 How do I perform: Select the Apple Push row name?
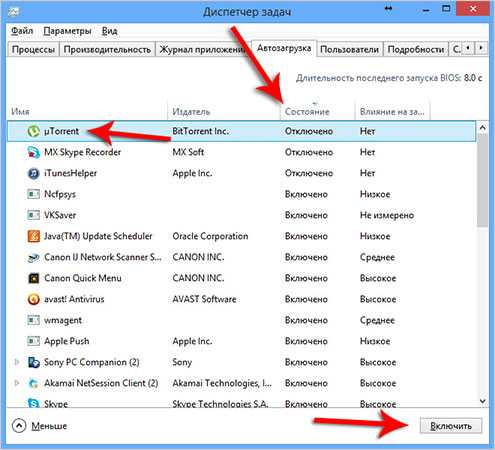click(x=67, y=341)
